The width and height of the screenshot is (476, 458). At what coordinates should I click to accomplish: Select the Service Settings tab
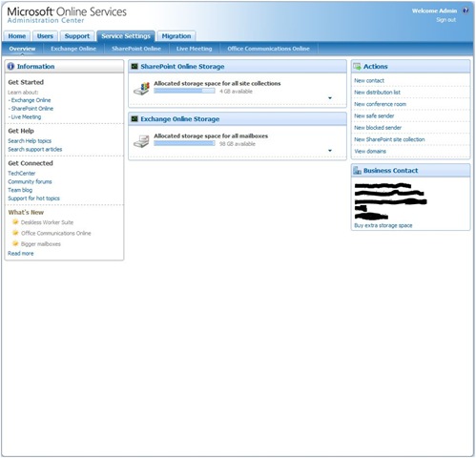126,36
